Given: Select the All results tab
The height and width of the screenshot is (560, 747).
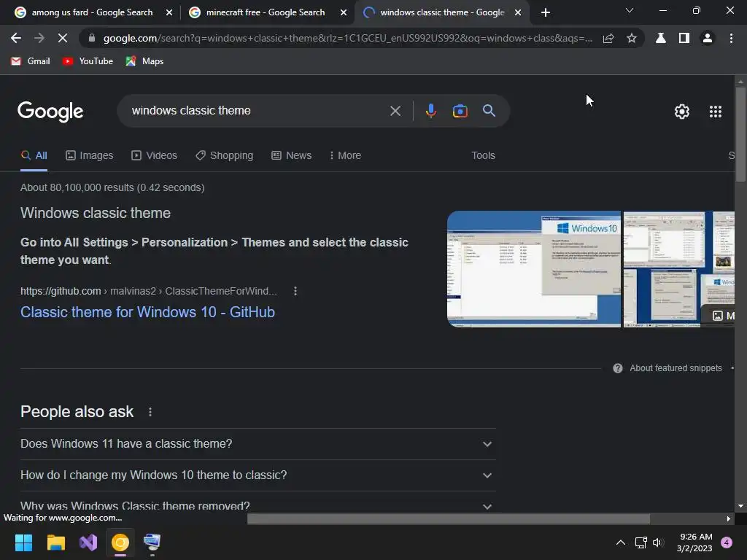Looking at the screenshot, I should pos(34,156).
